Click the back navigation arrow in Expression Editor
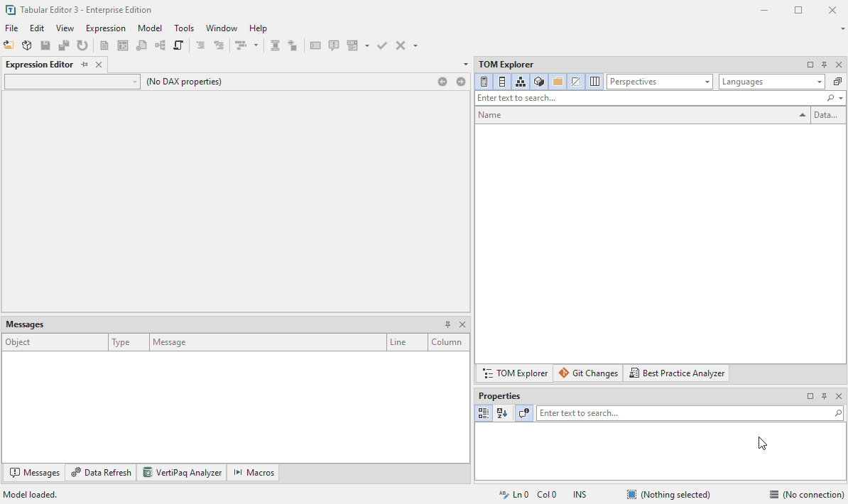 (442, 82)
